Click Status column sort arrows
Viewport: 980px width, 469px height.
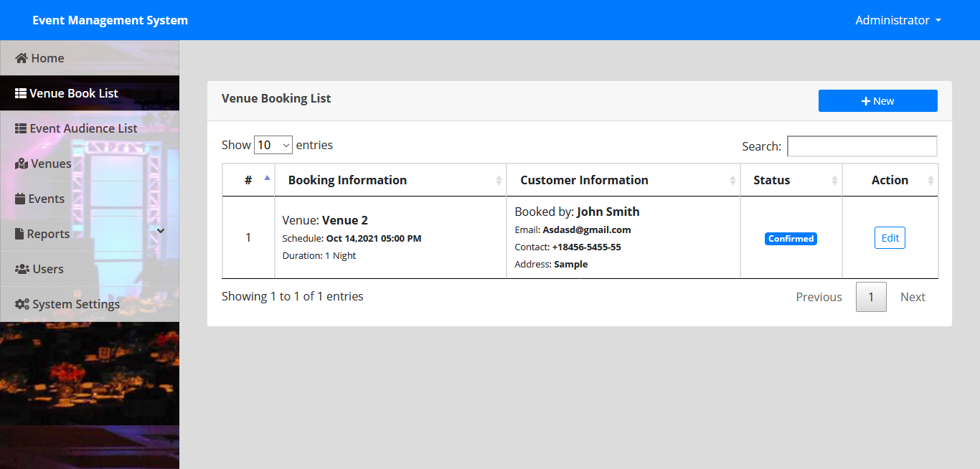[835, 181]
